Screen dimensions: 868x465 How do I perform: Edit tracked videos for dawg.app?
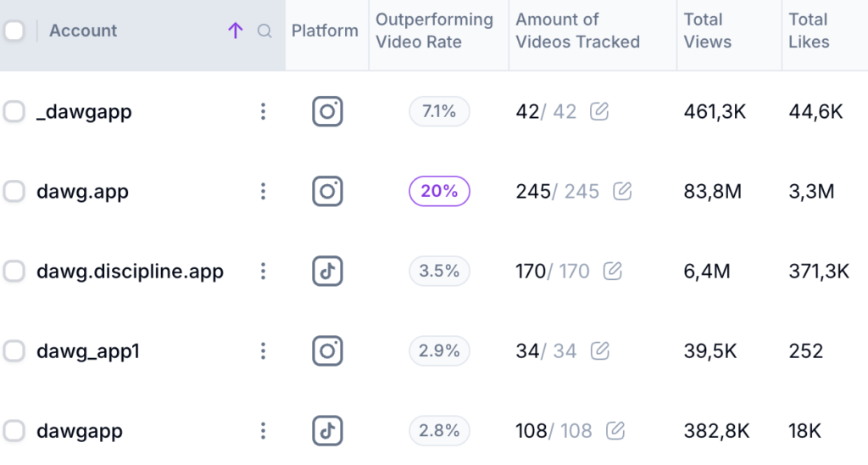click(622, 191)
